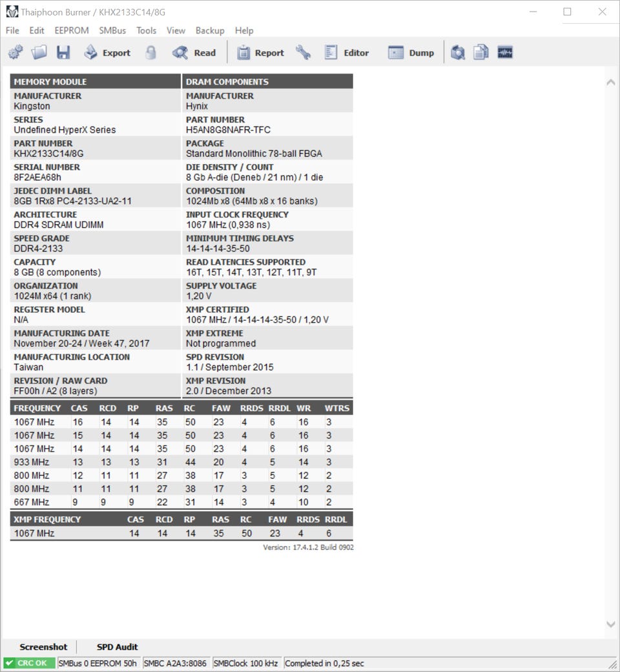Click SMBC A2A3:8086 status field
The width and height of the screenshot is (620, 672).
(x=175, y=663)
